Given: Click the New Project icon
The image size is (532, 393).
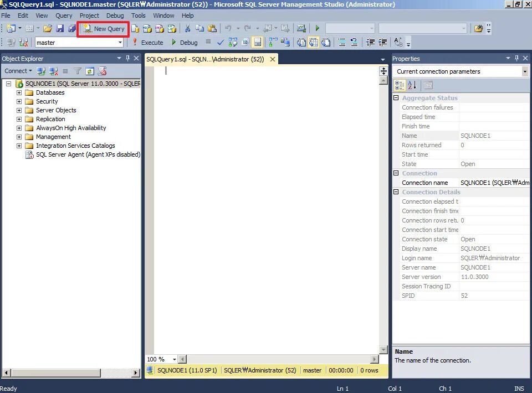Looking at the screenshot, I should tap(11, 28).
